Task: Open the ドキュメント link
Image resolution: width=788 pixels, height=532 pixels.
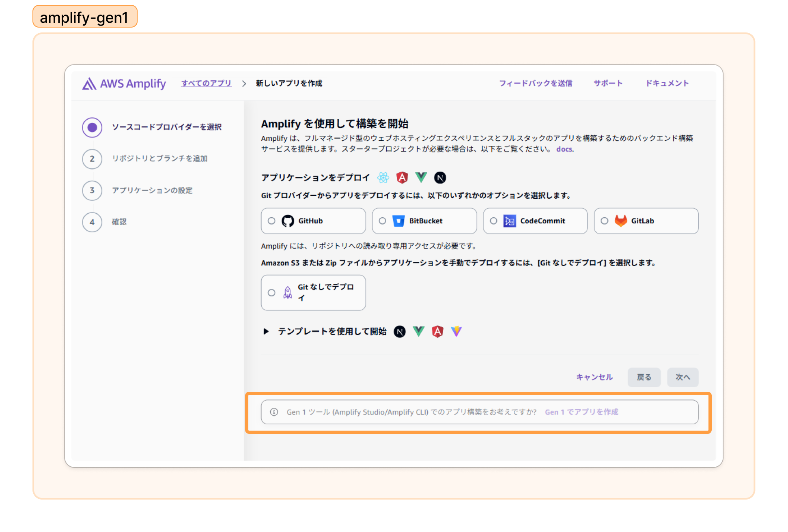Action: coord(667,84)
